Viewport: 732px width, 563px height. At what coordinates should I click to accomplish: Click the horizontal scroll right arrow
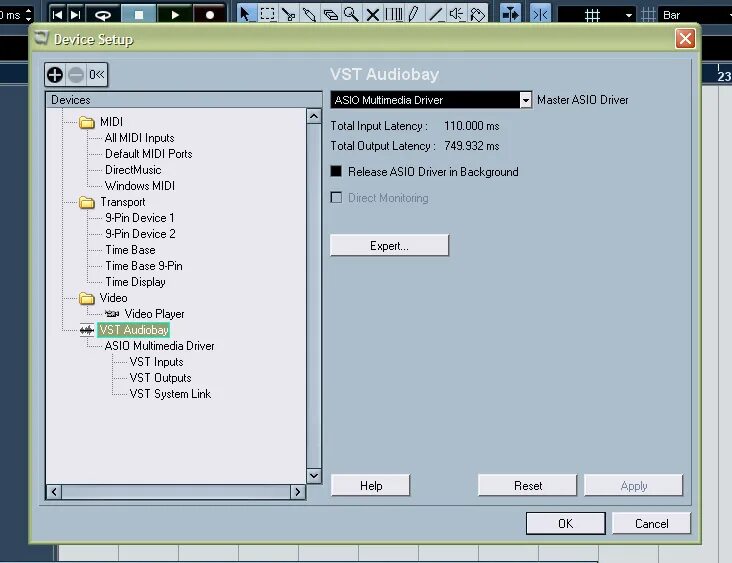click(297, 492)
